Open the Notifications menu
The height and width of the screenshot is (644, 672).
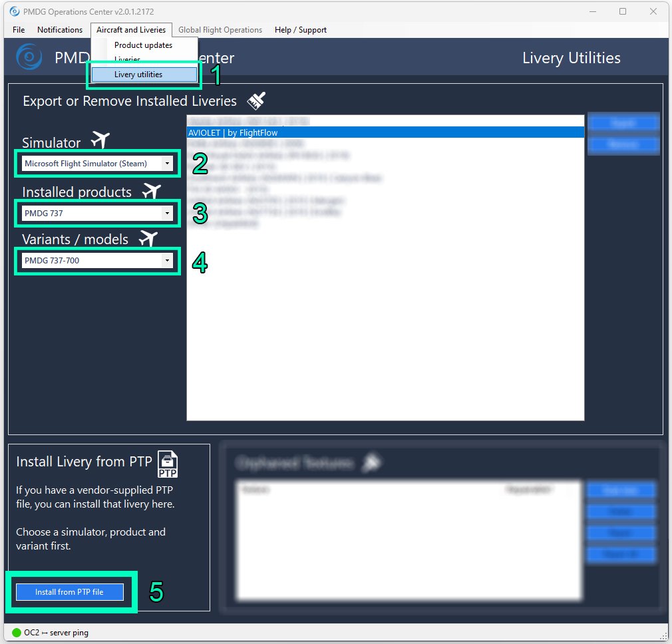click(60, 30)
